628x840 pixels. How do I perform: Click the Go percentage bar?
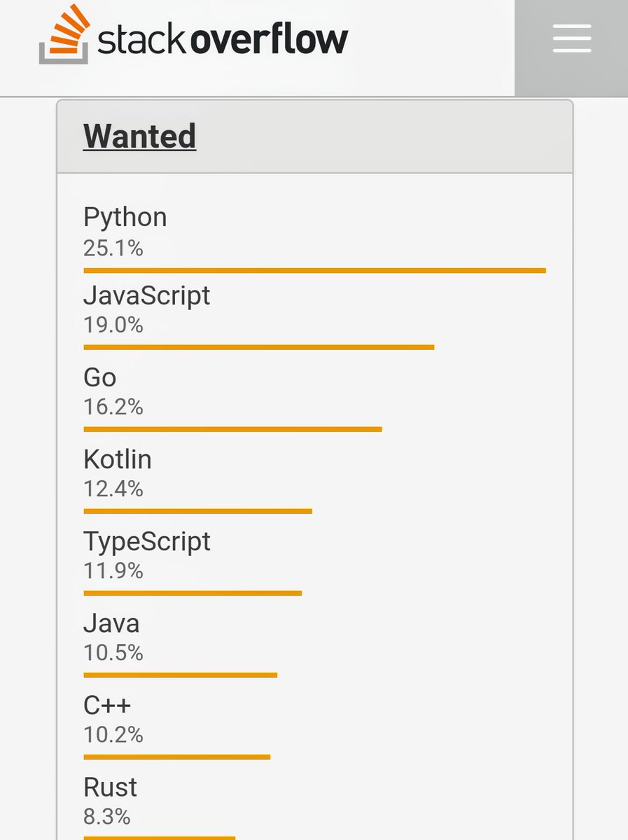tap(231, 428)
